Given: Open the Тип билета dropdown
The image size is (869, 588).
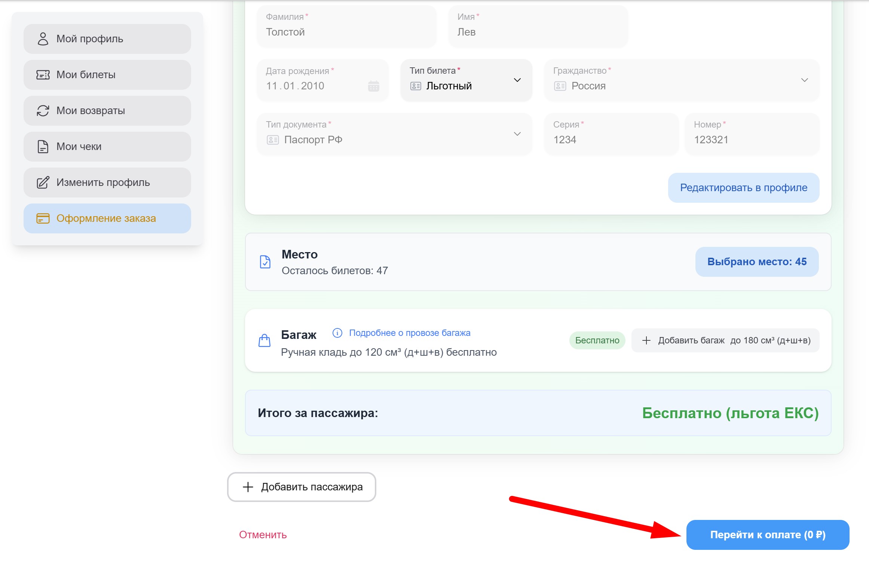Looking at the screenshot, I should (x=466, y=80).
